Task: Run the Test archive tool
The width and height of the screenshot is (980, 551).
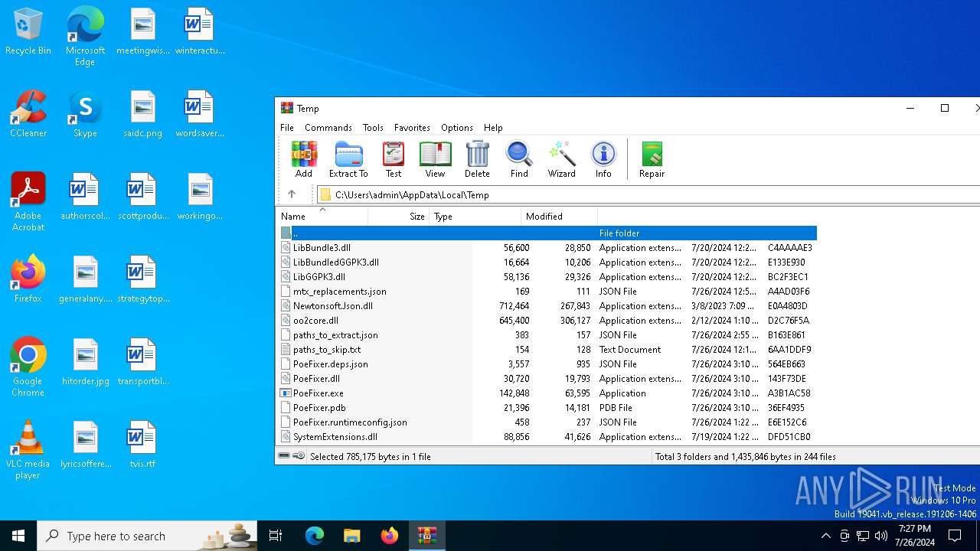Action: (394, 159)
